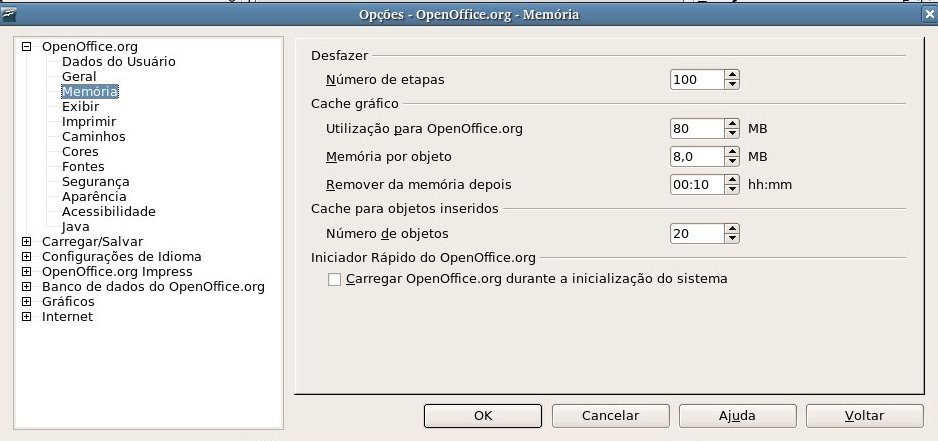Open help with the Ajuda button
This screenshot has height=441, width=938.
click(x=738, y=416)
